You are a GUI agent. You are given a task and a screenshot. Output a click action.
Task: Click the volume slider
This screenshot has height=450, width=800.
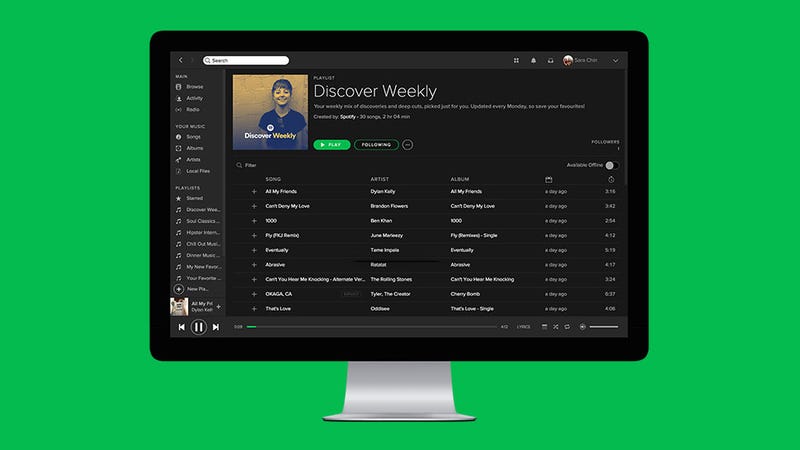(x=604, y=327)
